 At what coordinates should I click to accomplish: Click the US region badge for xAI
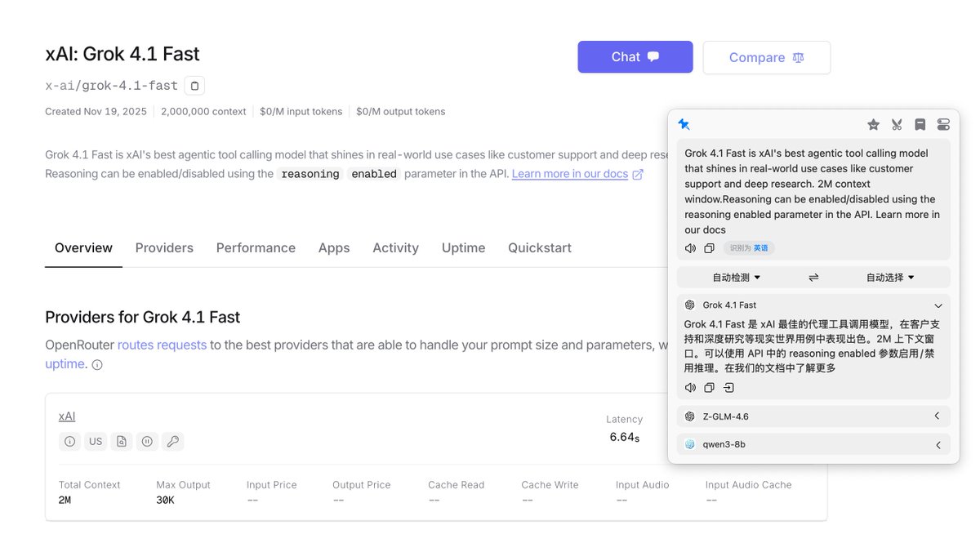click(x=96, y=441)
